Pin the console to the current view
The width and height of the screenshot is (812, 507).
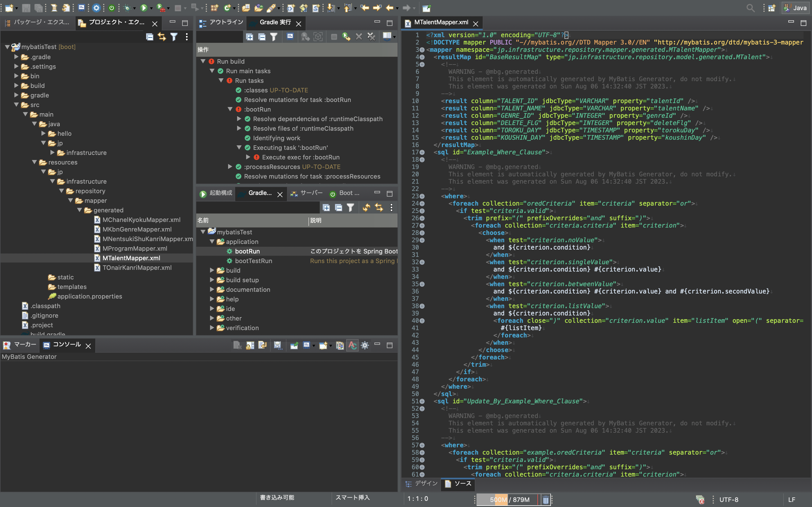(294, 345)
